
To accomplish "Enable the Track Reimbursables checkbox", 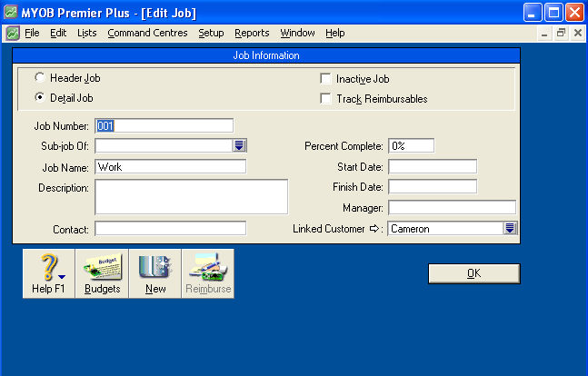I will coord(325,99).
